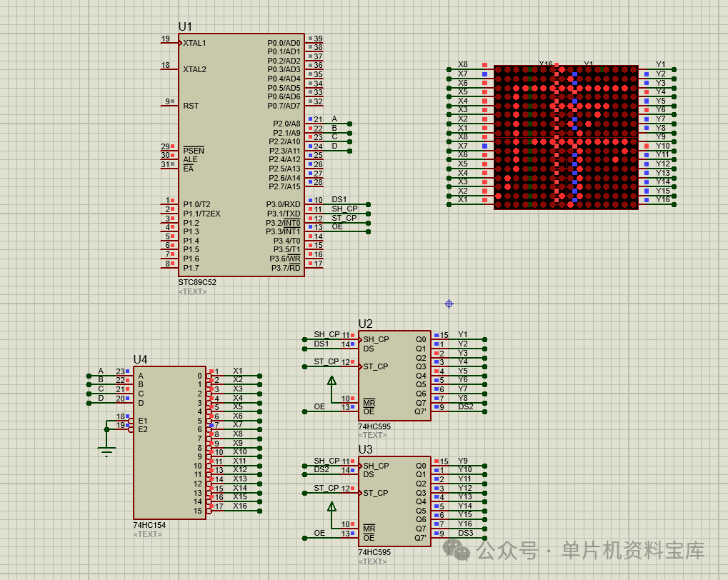This screenshot has height=580, width=728.
Task: Click the DS2 net label at U2 pin 9
Action: [x=466, y=407]
